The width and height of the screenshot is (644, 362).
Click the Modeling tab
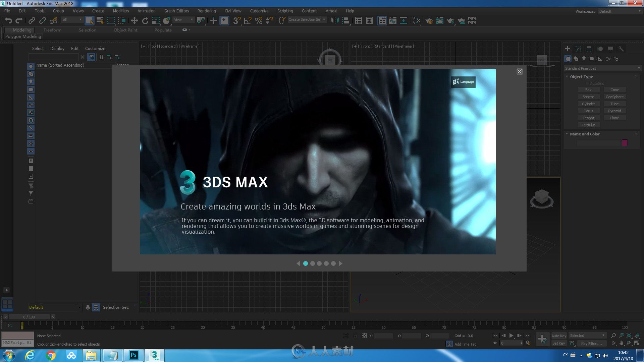click(x=22, y=29)
